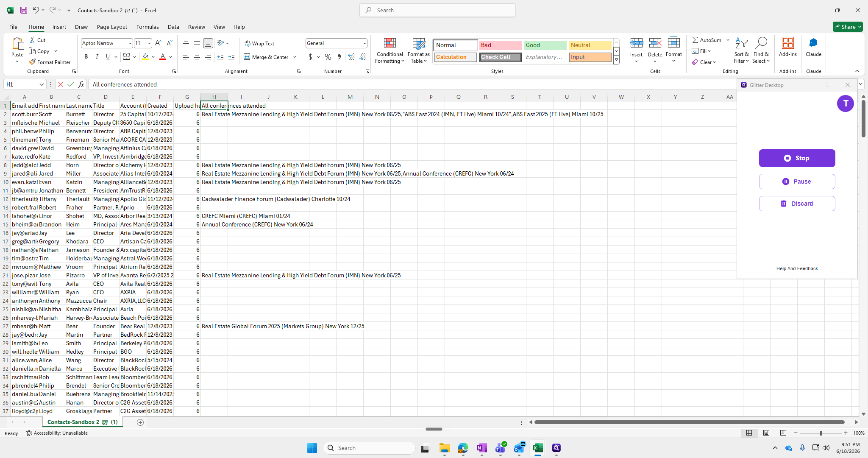Add a new sheet with plus icon
868x458 pixels.
tap(140, 422)
